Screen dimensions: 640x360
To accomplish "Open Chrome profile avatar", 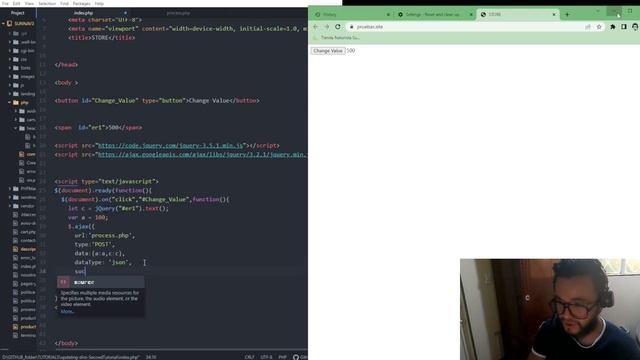I will click(x=635, y=27).
